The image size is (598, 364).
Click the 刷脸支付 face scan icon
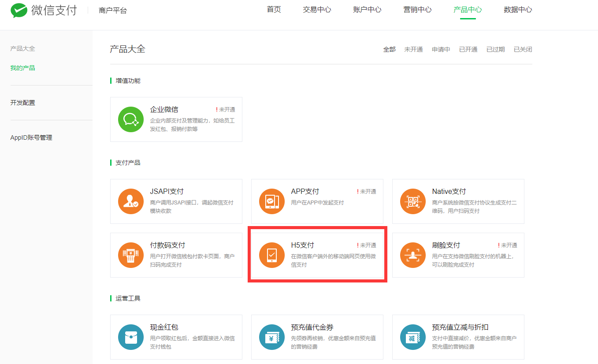(413, 255)
